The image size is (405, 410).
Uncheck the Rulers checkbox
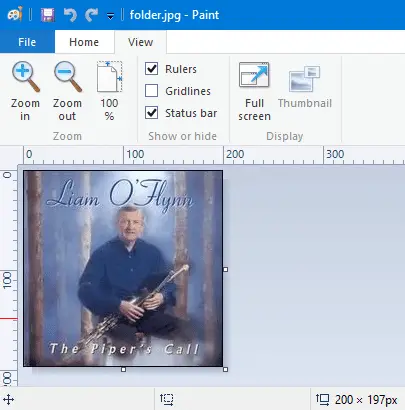click(152, 69)
